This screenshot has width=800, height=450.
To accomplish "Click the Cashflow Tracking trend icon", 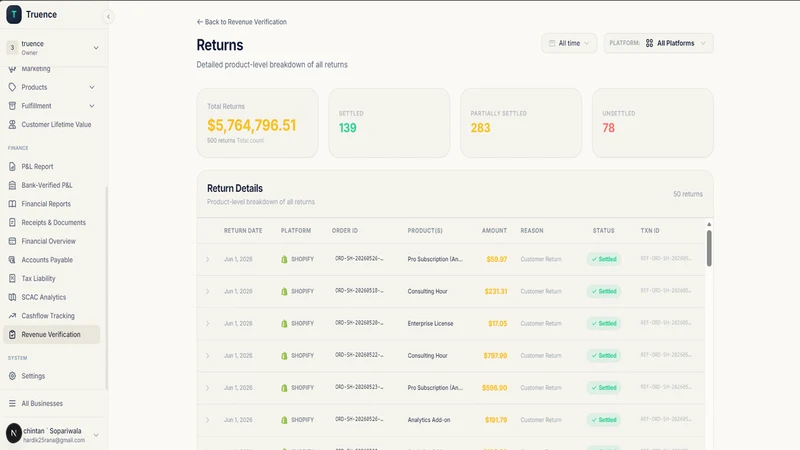I will (12, 316).
